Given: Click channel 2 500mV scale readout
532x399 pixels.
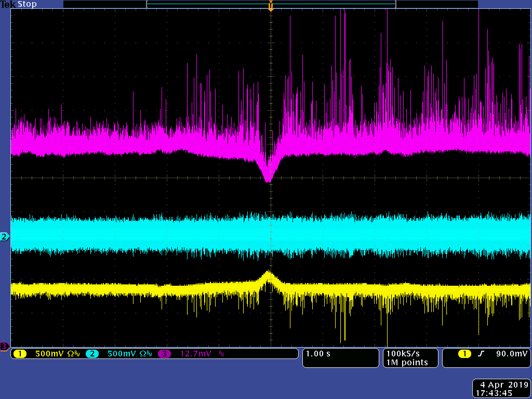Looking at the screenshot, I should click(122, 354).
